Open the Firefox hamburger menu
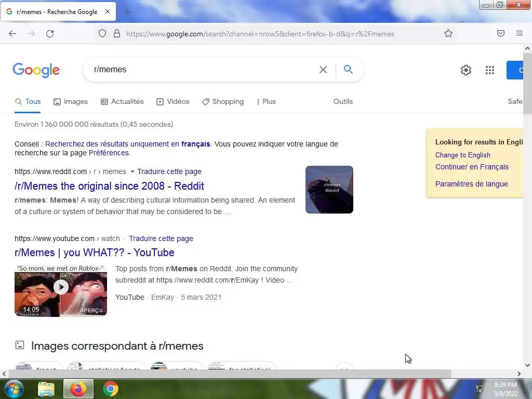This screenshot has height=399, width=532. [520, 33]
